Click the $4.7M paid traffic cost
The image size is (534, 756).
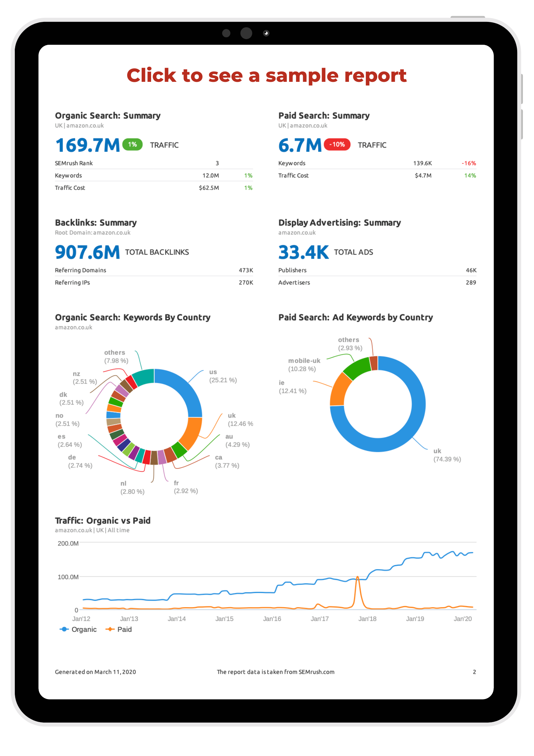point(423,175)
